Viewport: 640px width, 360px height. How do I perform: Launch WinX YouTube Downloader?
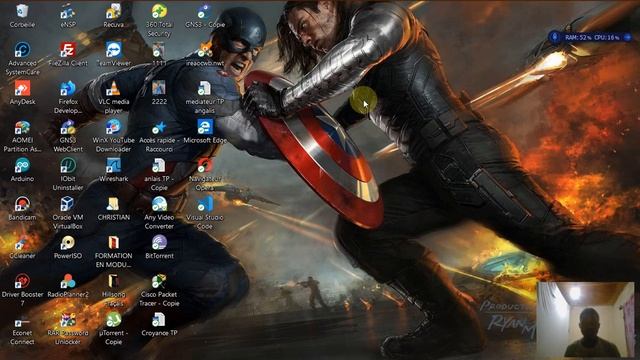pyautogui.click(x=113, y=127)
